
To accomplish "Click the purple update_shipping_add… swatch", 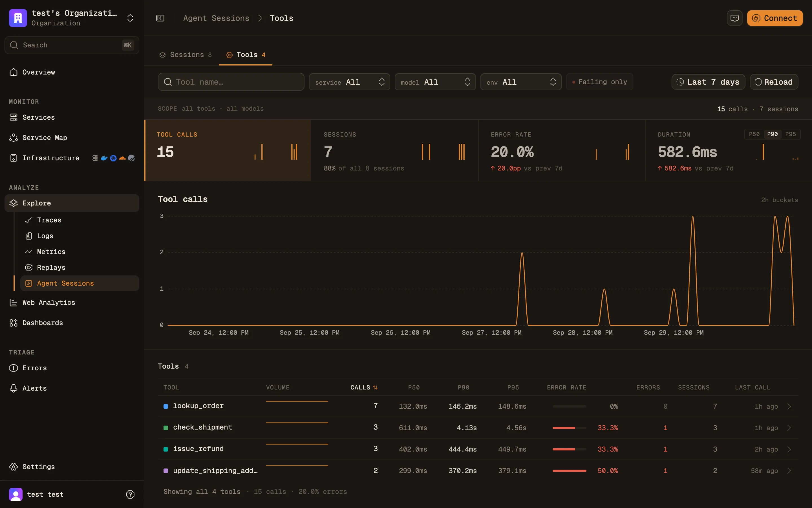I will (x=166, y=471).
